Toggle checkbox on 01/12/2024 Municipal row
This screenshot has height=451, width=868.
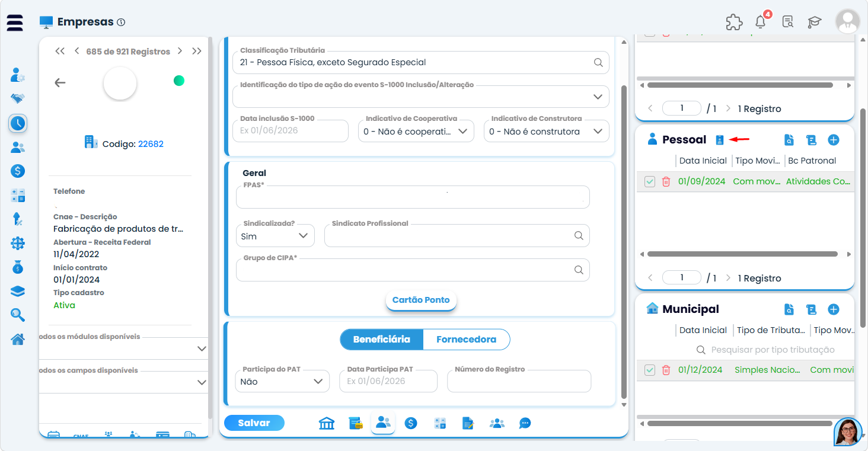[x=650, y=370]
